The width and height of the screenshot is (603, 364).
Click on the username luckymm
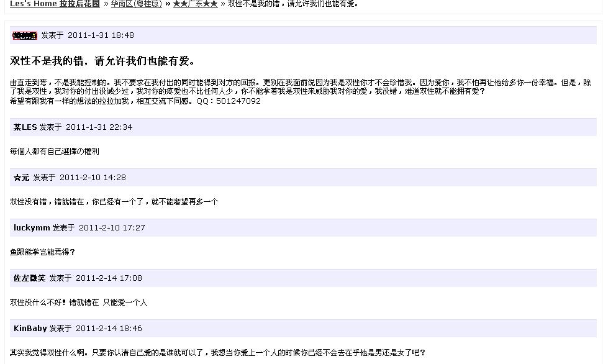point(32,228)
